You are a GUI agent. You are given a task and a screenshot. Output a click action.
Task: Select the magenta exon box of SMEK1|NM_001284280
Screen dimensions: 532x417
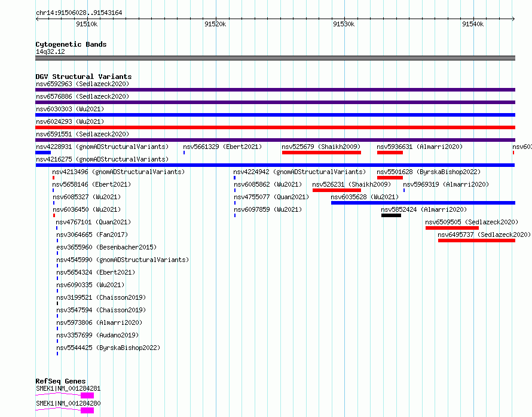87,410
